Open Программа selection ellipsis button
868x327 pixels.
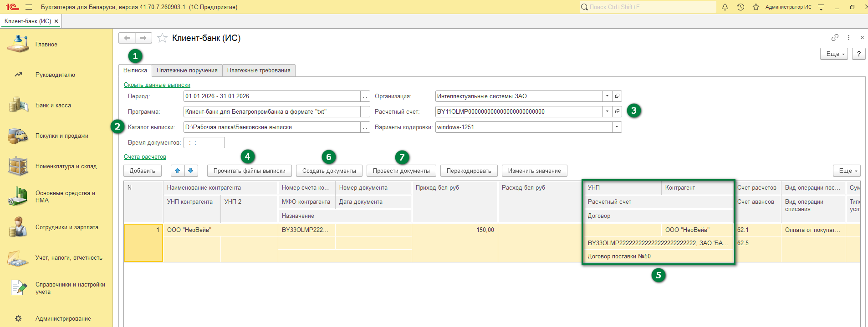tap(365, 111)
